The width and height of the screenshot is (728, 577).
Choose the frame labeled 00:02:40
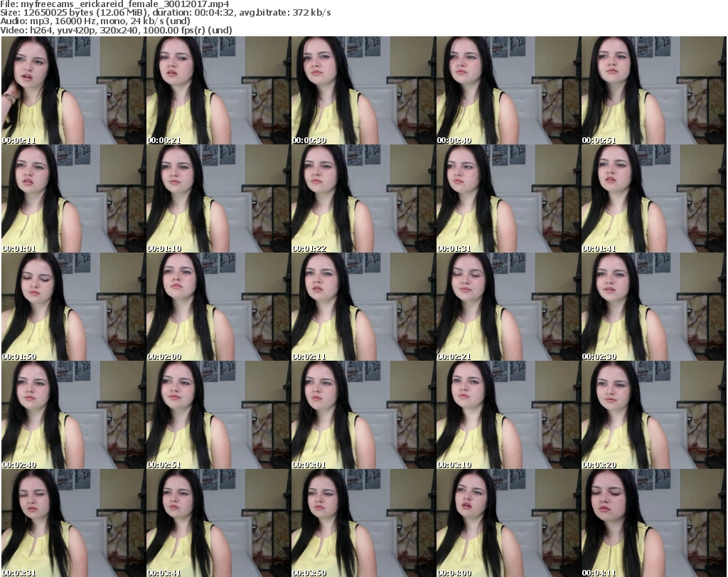(73, 415)
